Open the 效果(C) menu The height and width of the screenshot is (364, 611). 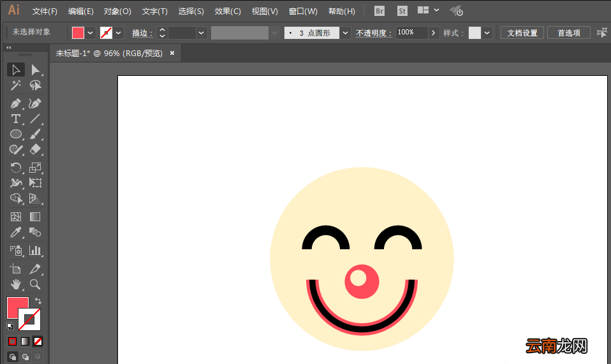[x=228, y=11]
